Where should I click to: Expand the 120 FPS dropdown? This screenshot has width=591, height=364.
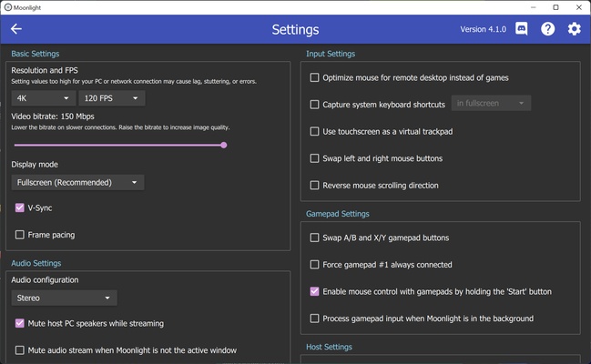112,98
